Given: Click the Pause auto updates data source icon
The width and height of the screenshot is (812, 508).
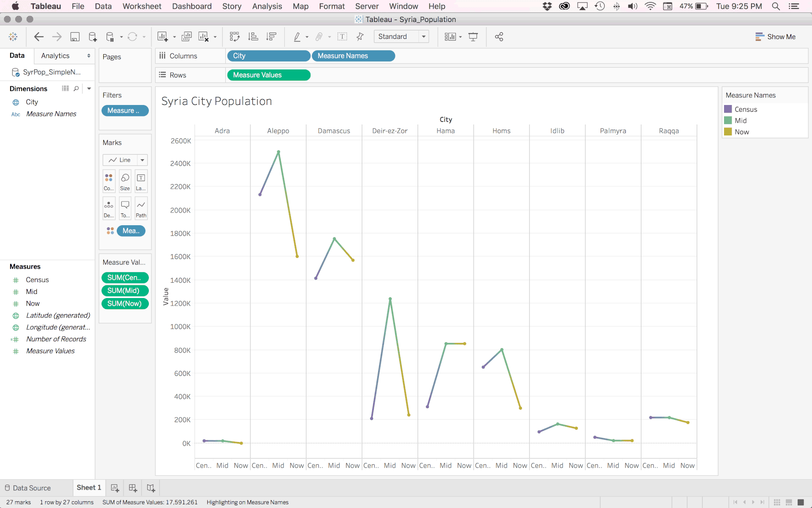Looking at the screenshot, I should [110, 37].
